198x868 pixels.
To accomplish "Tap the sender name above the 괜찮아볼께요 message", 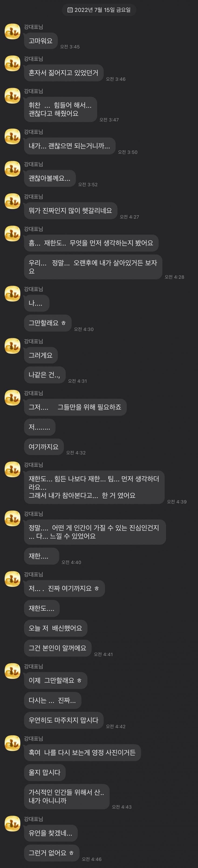I will pyautogui.click(x=33, y=164).
